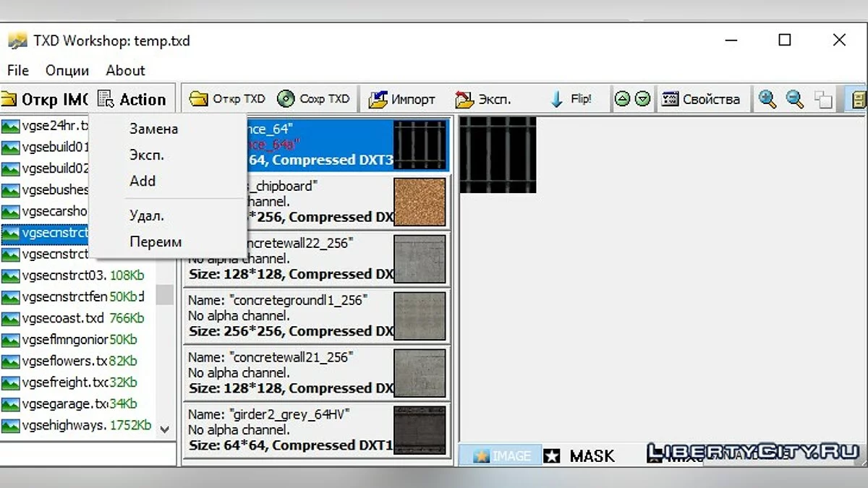Click the Откр IMG button
The width and height of the screenshot is (868, 488).
[x=43, y=100]
